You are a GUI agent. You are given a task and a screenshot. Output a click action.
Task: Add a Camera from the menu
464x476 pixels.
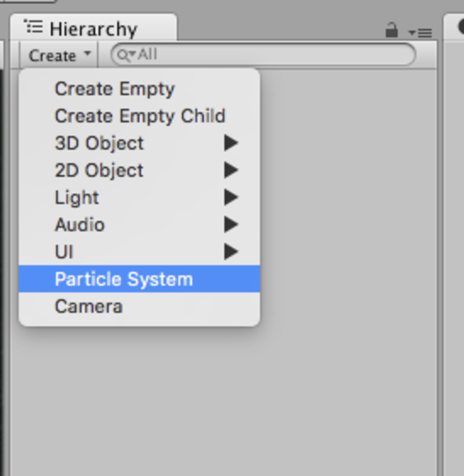[x=139, y=306]
